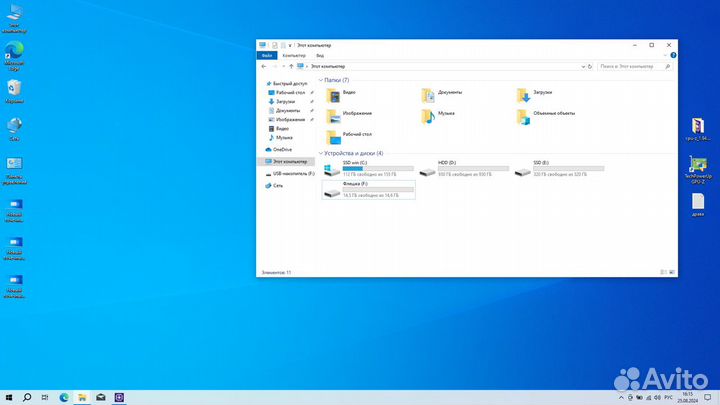Open the Mail app from the taskbar

101,397
